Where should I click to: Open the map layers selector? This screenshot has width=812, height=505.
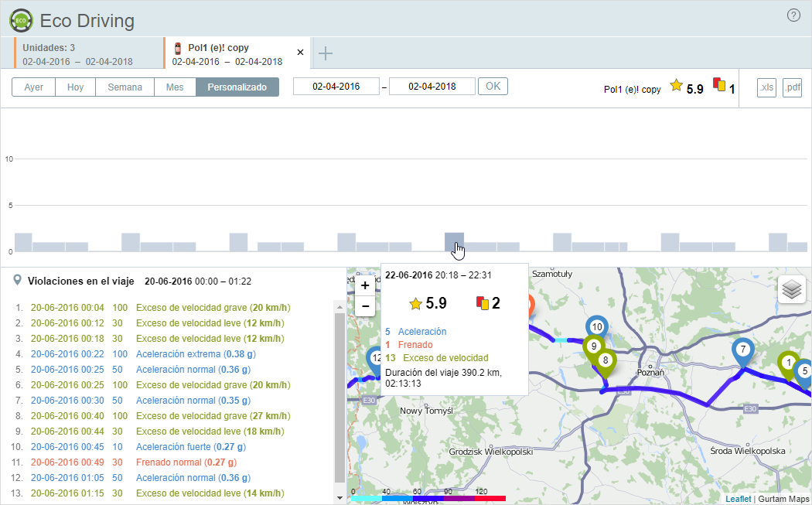pos(792,289)
